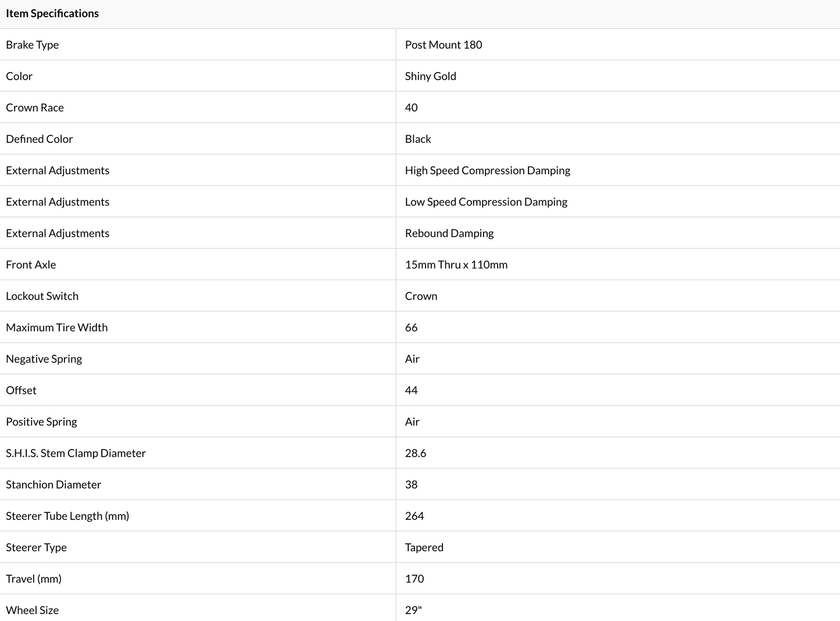The height and width of the screenshot is (621, 840).
Task: Click the Rebound Damping value
Action: coord(449,233)
